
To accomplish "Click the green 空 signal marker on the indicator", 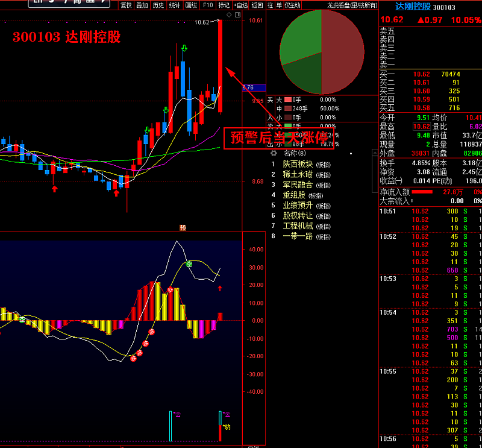I will pos(189,264).
